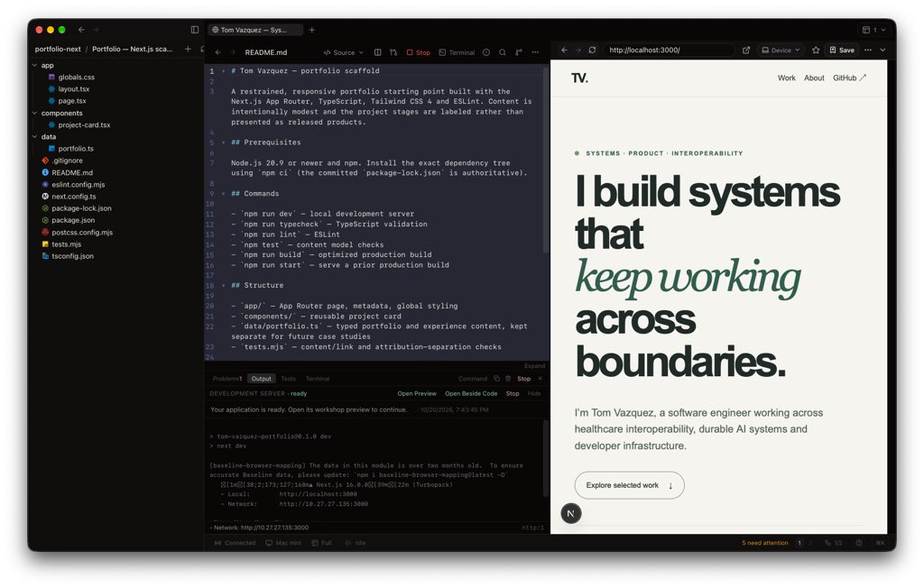Collapse the app folder in the file tree

coord(35,66)
